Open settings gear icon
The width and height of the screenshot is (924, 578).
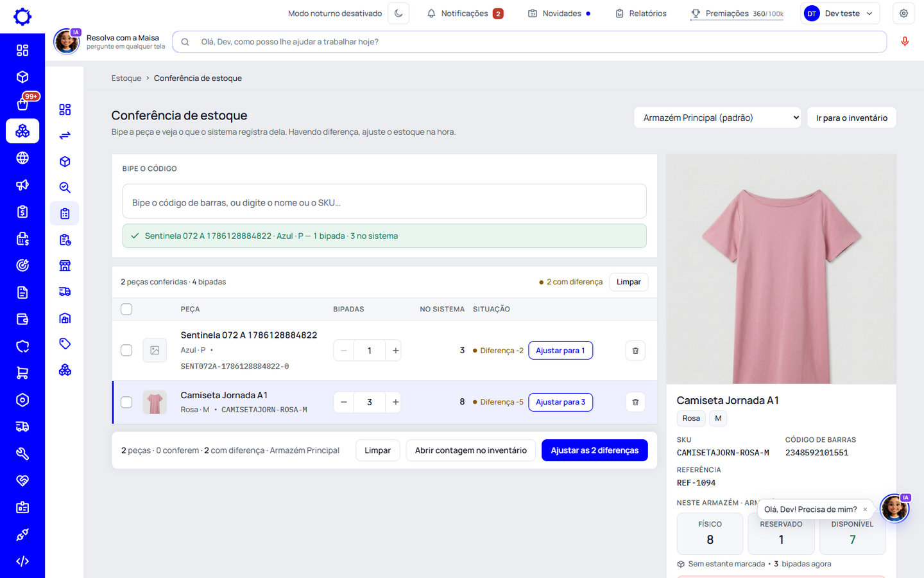(x=903, y=13)
